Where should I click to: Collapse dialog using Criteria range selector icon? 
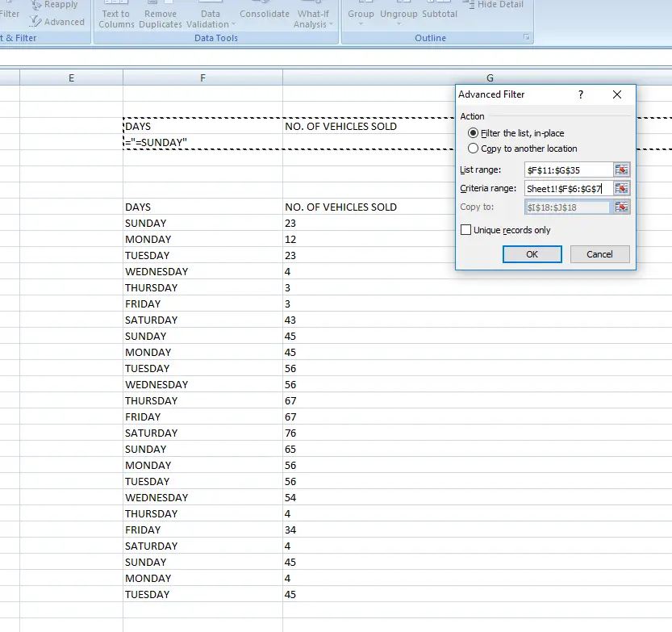click(x=621, y=188)
